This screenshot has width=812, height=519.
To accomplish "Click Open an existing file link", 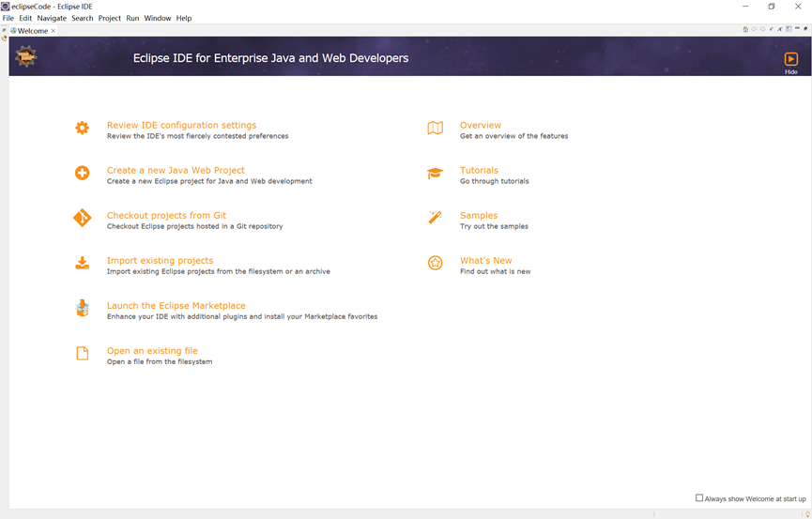I will (x=152, y=351).
